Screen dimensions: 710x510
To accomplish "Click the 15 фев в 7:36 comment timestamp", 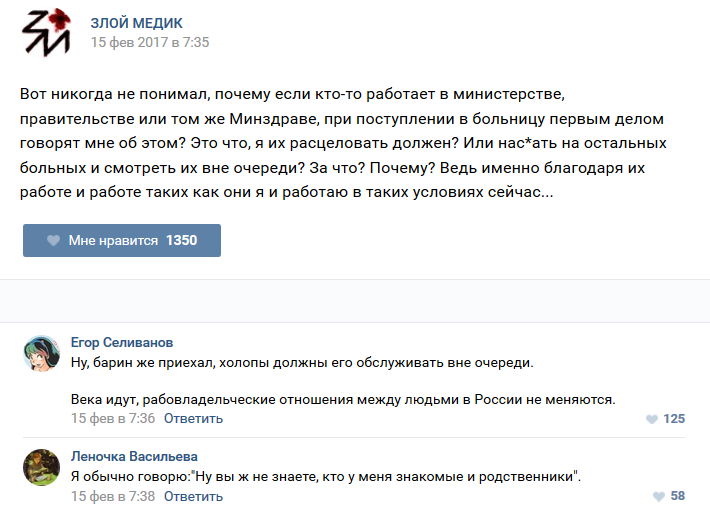I will click(113, 418).
